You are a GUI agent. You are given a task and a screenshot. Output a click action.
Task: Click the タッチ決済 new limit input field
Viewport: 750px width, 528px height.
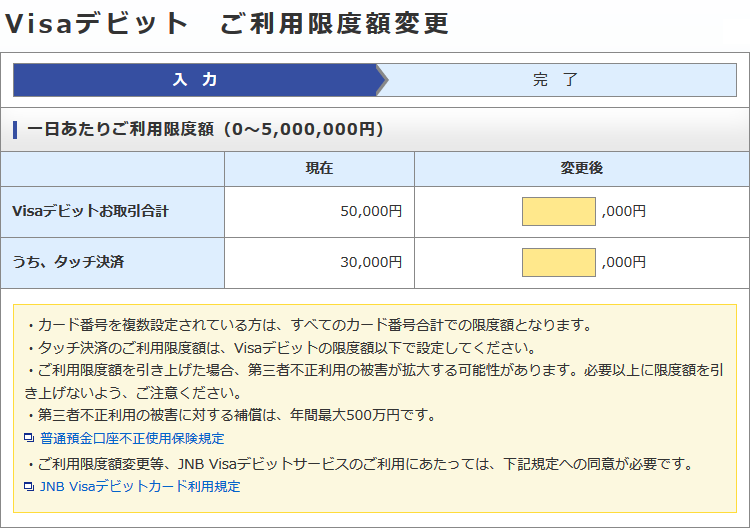coord(558,262)
